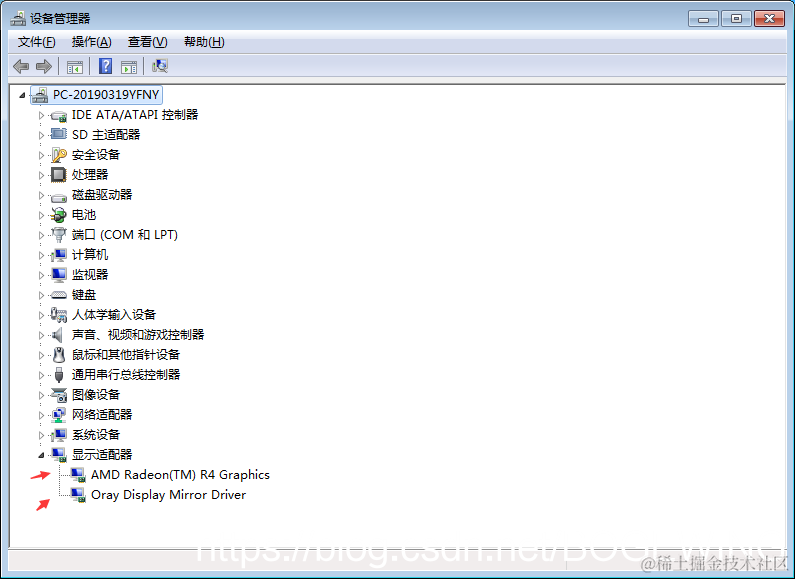Screen dimensions: 795x579
Task: Click the IDE ATA/ATAPI controller icon
Action: tap(59, 116)
